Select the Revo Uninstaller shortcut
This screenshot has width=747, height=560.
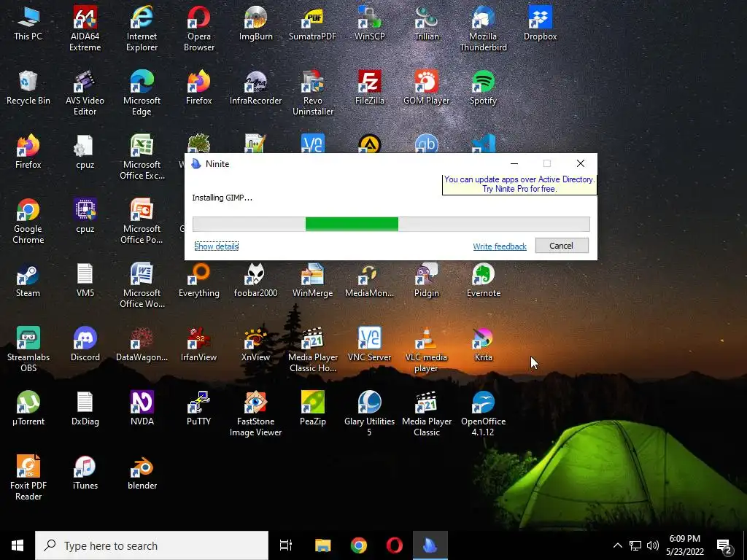(312, 93)
